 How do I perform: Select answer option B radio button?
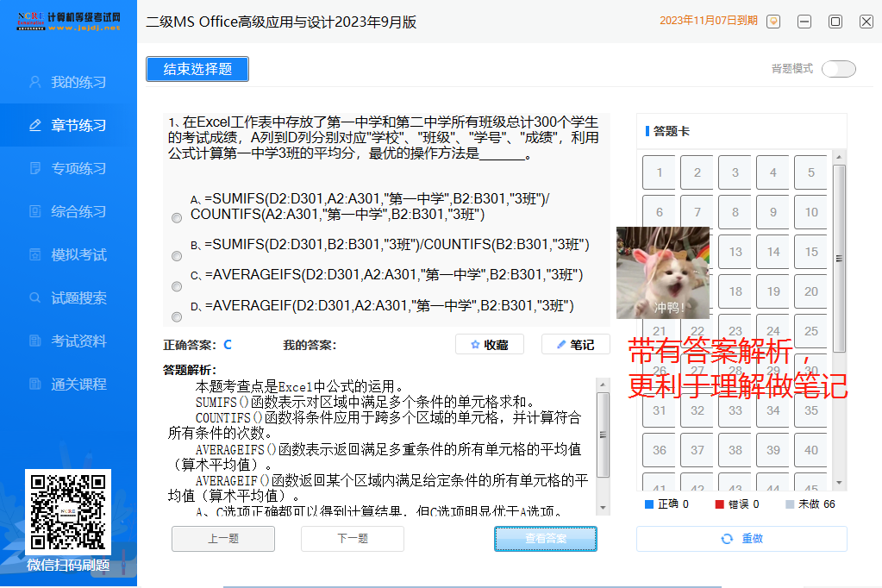click(x=177, y=256)
